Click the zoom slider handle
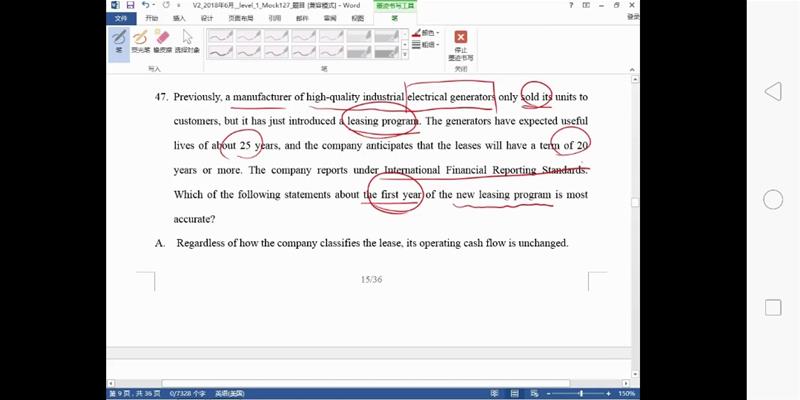This screenshot has height=400, width=800. tap(581, 394)
